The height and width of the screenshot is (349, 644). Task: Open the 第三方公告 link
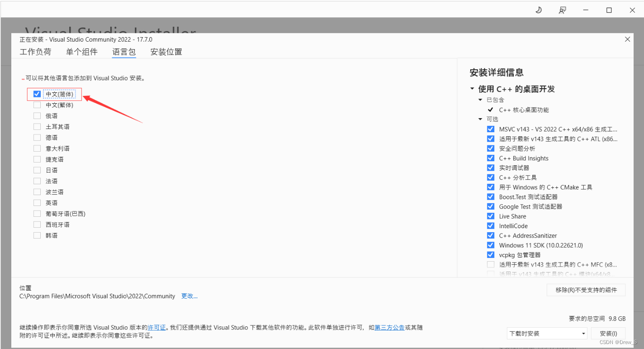point(390,327)
